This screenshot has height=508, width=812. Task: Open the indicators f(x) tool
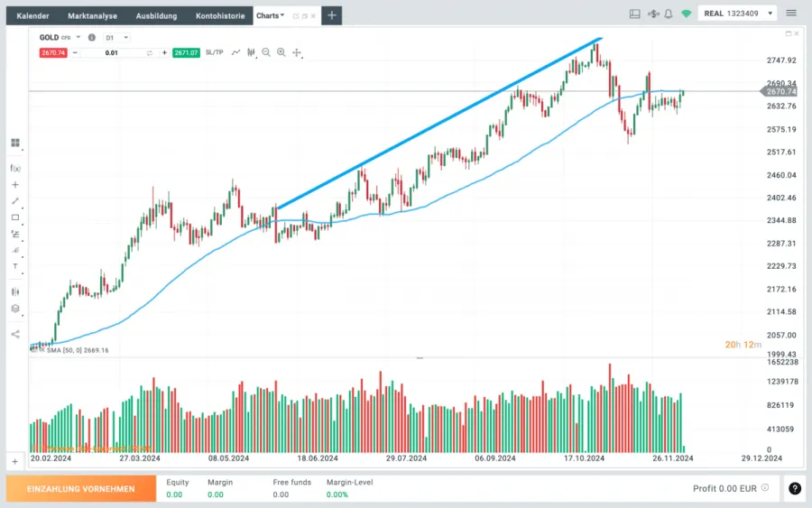[14, 168]
